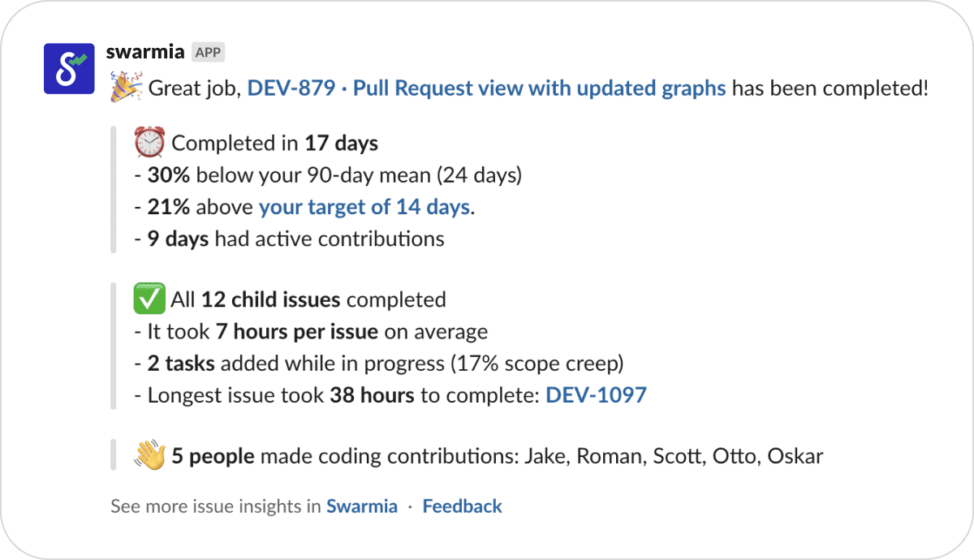The width and height of the screenshot is (974, 560).
Task: Click the alarm clock emoji
Action: tap(149, 143)
